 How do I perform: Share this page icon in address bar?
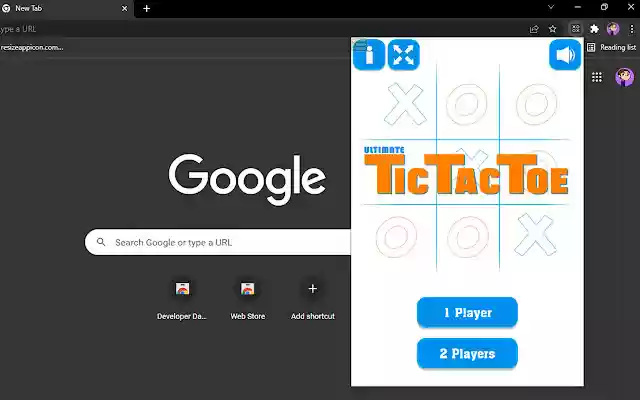pos(534,29)
